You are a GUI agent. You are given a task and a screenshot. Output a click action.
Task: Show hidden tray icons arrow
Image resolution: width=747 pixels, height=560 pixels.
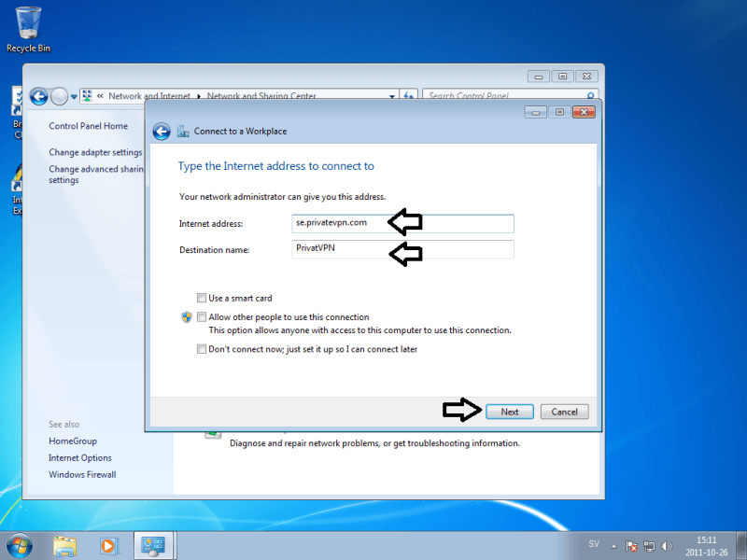612,545
